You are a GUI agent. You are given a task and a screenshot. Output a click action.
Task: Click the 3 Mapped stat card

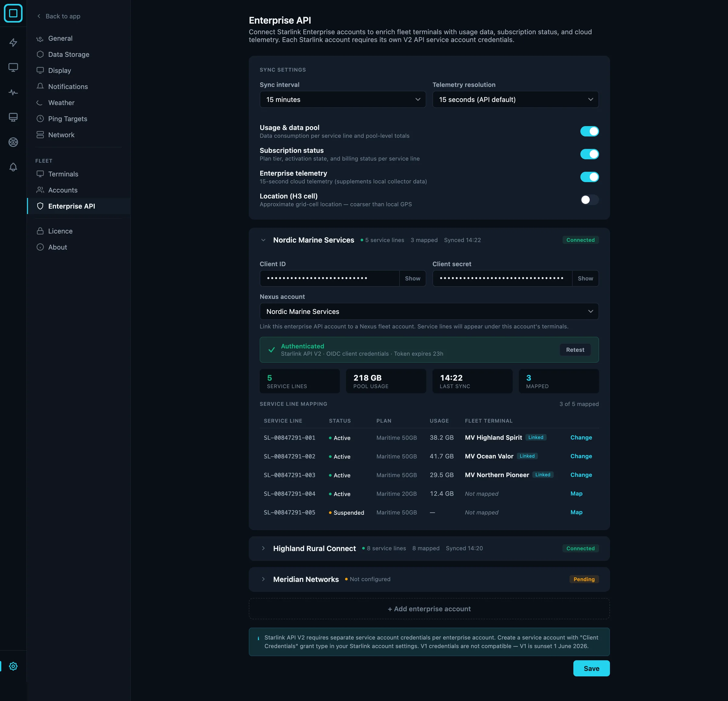[x=559, y=381]
